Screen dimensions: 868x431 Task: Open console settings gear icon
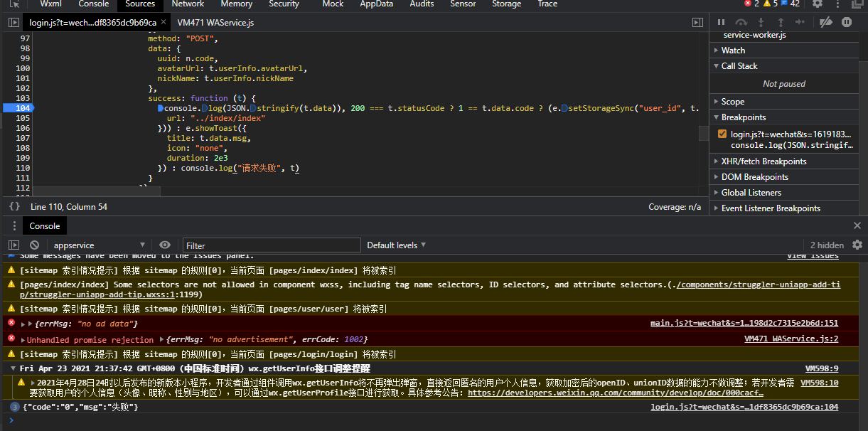pos(857,245)
